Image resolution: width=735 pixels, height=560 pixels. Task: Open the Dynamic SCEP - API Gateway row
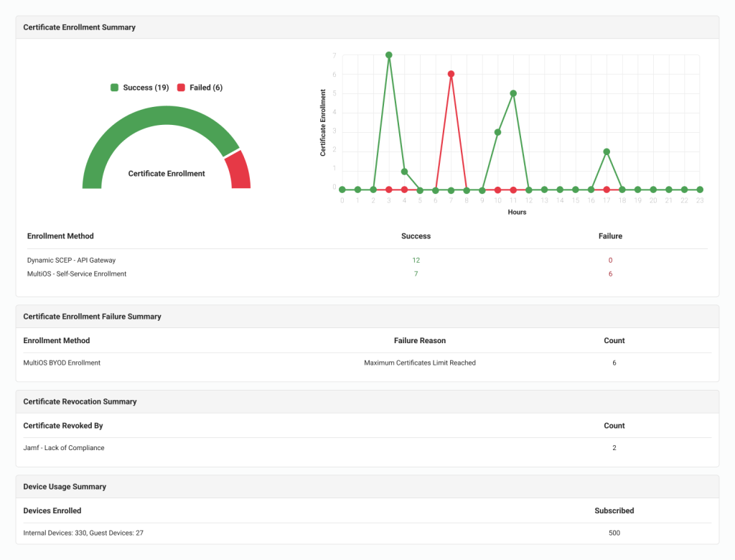71,260
